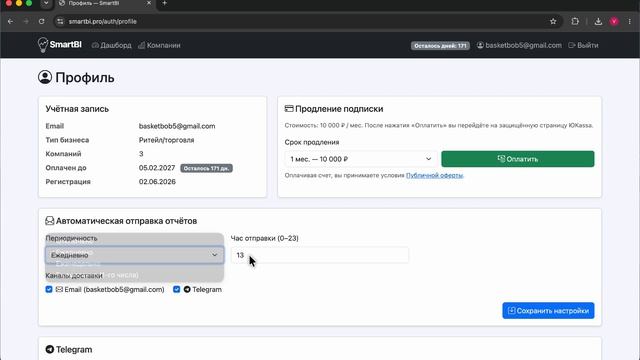Open the tab search dropdown arrow
This screenshot has width=640, height=360.
(46, 3)
